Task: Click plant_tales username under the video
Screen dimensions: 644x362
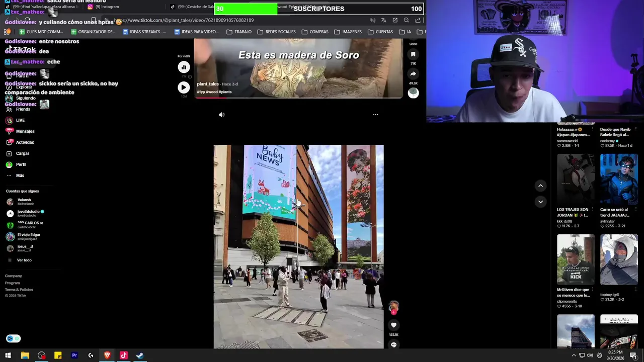Action: click(x=208, y=84)
